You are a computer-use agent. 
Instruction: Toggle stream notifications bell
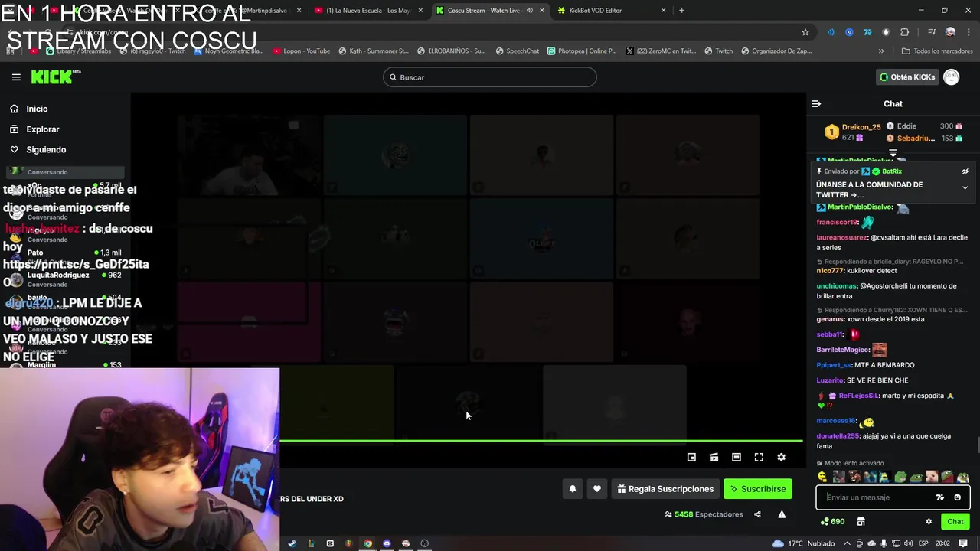[x=572, y=489]
